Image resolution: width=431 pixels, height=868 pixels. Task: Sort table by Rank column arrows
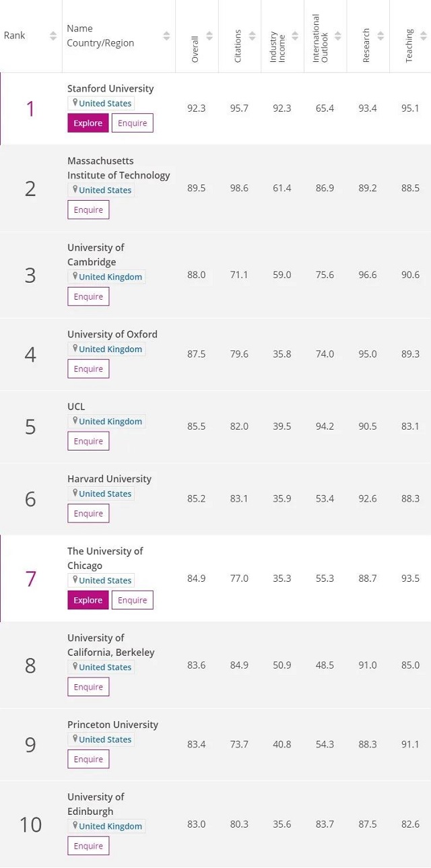tap(53, 36)
